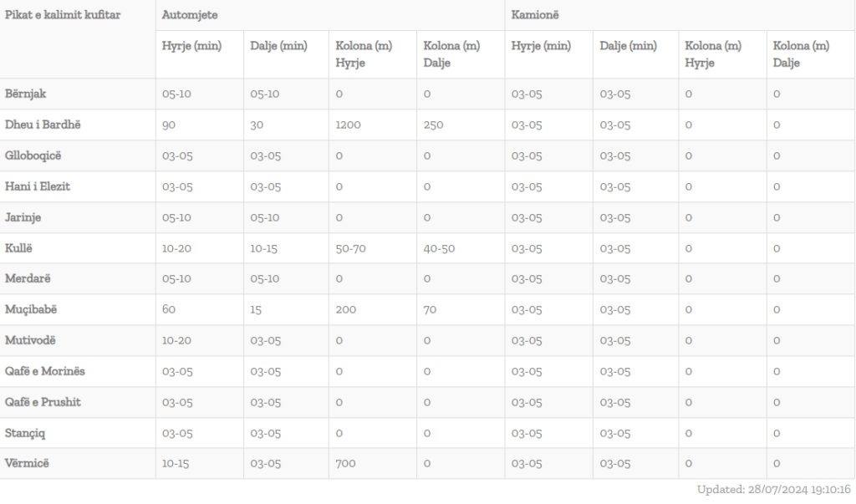
Task: Select the Kullë border crossing name
Action: (18, 248)
